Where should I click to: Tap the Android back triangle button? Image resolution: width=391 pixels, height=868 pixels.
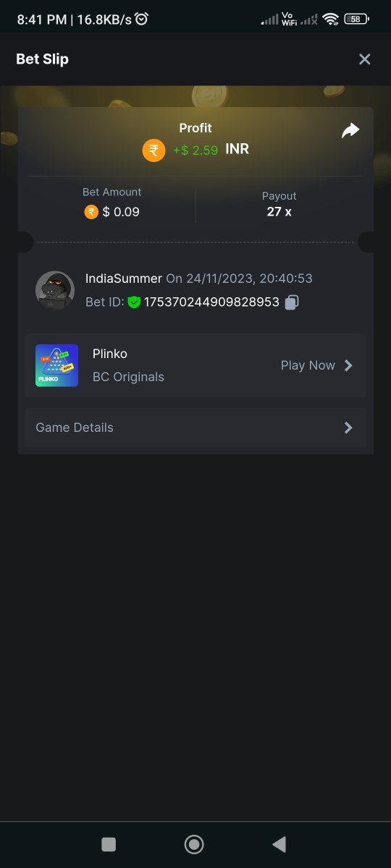[279, 844]
